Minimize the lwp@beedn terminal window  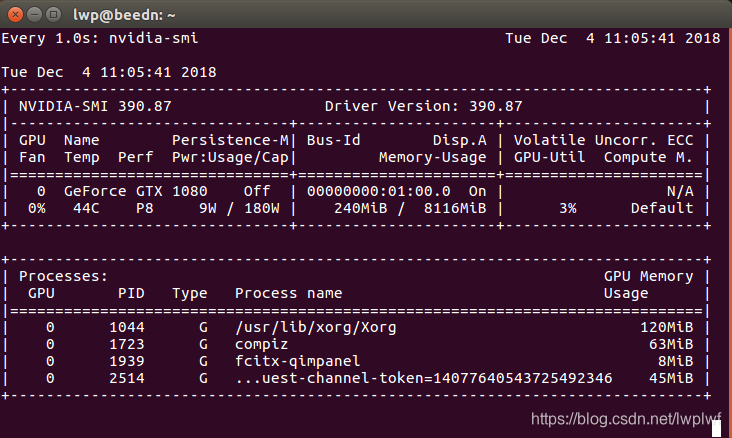point(35,14)
